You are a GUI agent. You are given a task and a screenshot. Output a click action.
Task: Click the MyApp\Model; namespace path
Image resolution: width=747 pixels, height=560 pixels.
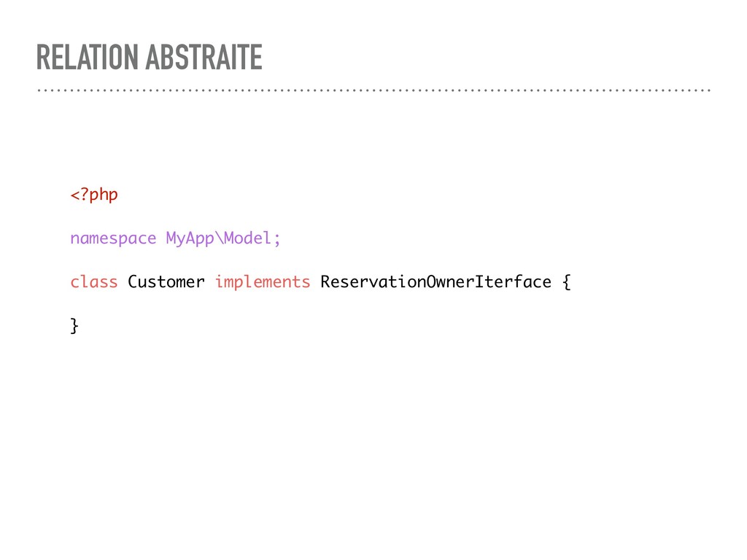point(223,238)
